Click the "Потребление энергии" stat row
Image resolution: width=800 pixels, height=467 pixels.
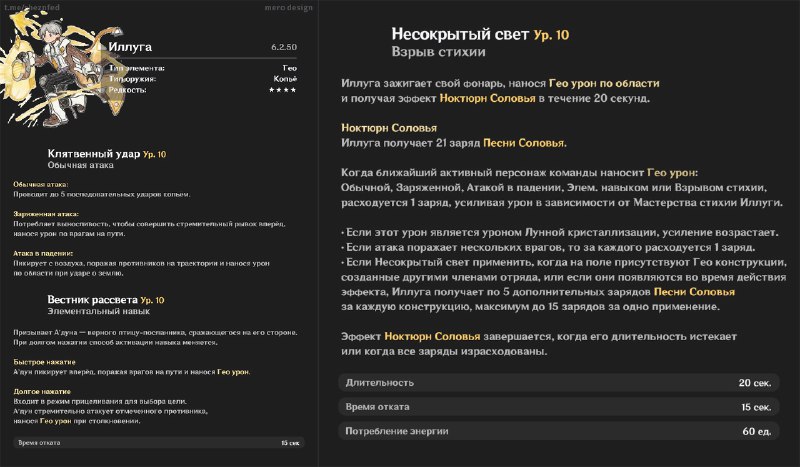[559, 431]
